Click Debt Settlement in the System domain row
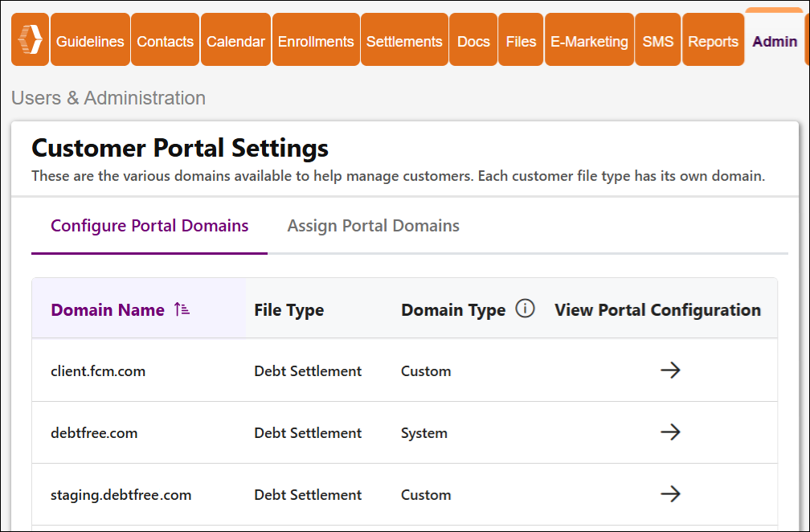Viewport: 810px width, 532px height. [x=308, y=433]
